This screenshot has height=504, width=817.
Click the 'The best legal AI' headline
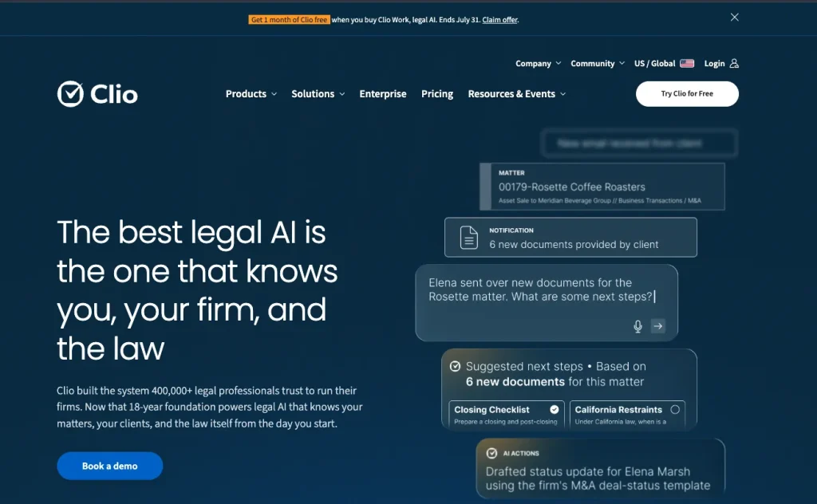click(x=197, y=289)
